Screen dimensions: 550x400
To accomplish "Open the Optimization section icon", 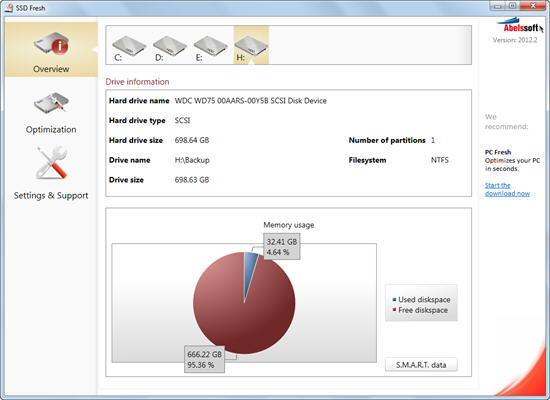I will tap(51, 104).
